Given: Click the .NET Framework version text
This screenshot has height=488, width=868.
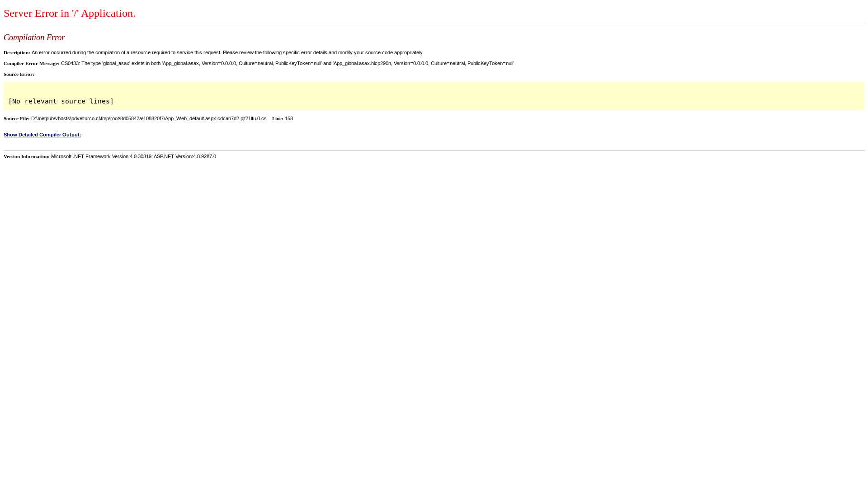Looking at the screenshot, I should pos(133,156).
